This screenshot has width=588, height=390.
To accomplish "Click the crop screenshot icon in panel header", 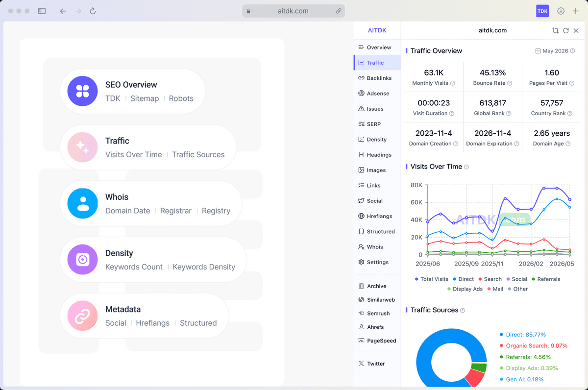I will pyautogui.click(x=555, y=30).
